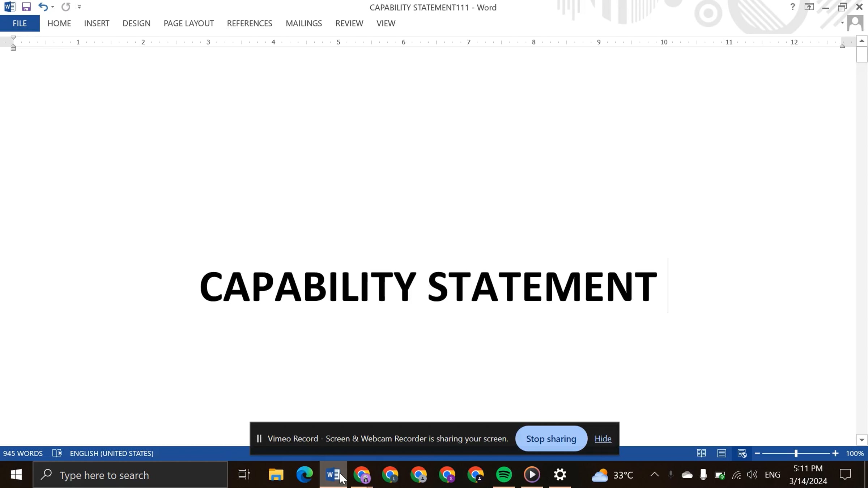The height and width of the screenshot is (488, 868).
Task: Click the Save icon in Quick Access Toolbar
Action: [26, 7]
